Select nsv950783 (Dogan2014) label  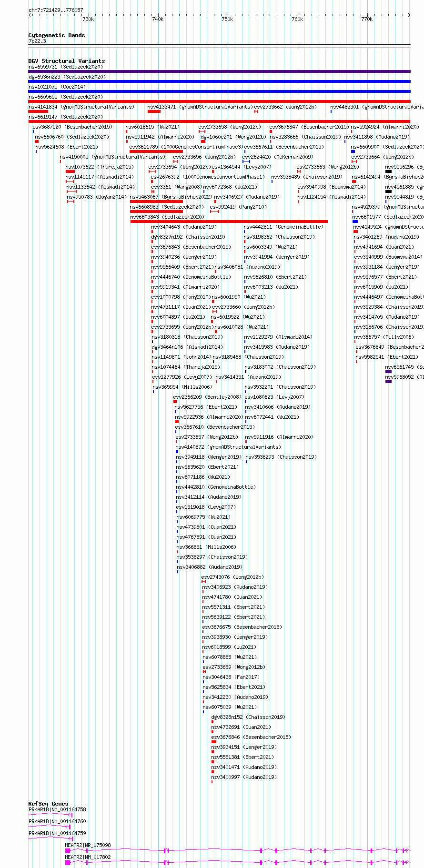pos(97,197)
